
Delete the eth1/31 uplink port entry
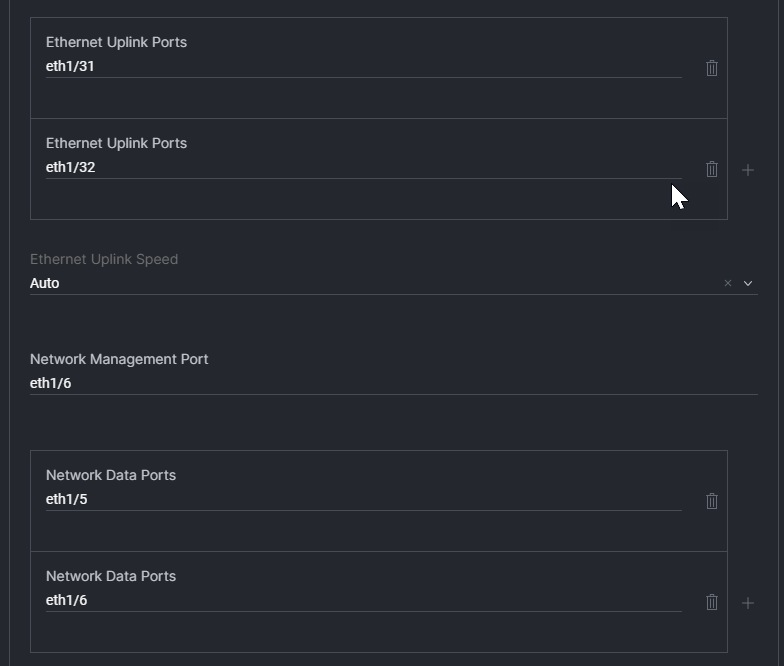[712, 68]
